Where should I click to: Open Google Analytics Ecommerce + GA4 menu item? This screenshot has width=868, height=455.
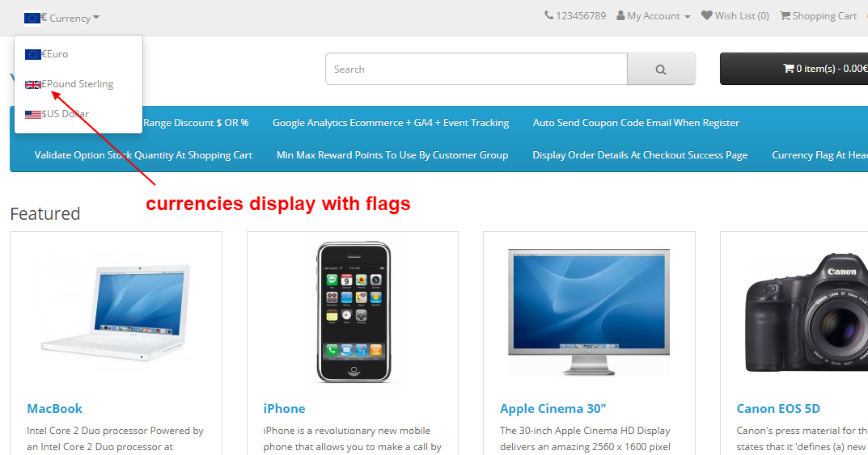(x=391, y=123)
